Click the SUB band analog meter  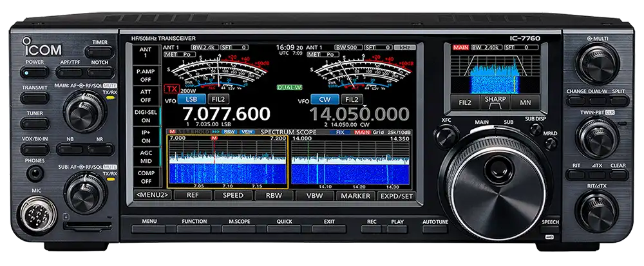pyautogui.click(x=362, y=73)
